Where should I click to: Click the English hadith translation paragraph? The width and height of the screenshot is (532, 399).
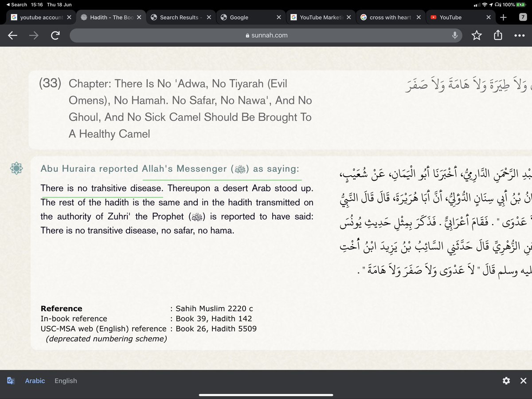(177, 209)
